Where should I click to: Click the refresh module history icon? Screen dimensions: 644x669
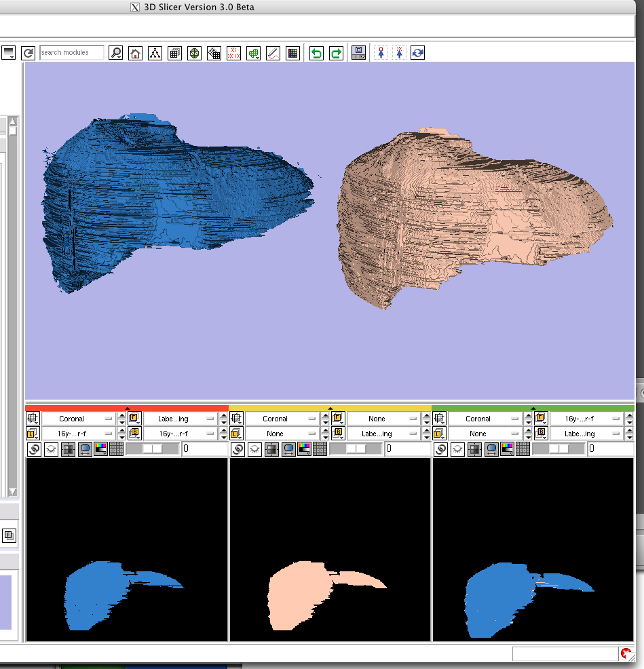(x=28, y=53)
